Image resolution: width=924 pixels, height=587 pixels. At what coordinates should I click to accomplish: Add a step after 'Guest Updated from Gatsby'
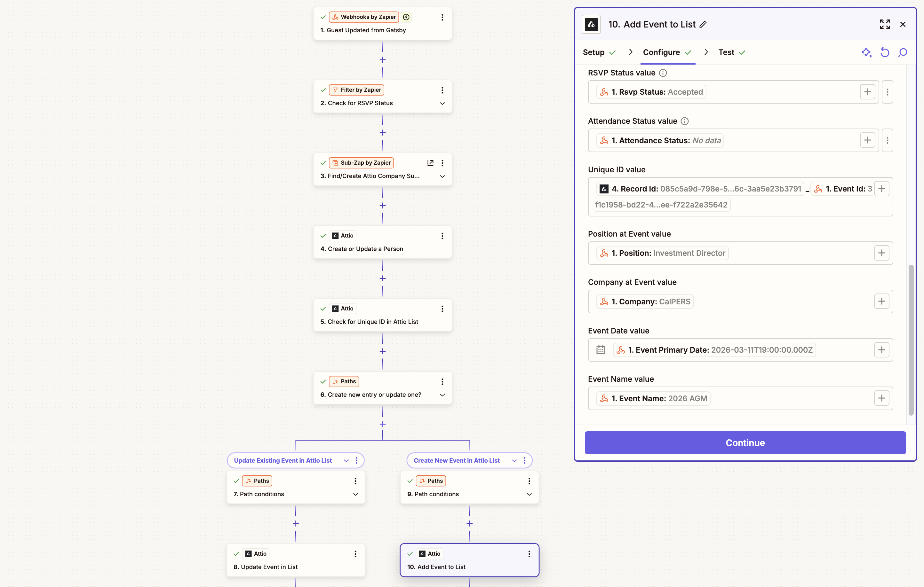382,60
